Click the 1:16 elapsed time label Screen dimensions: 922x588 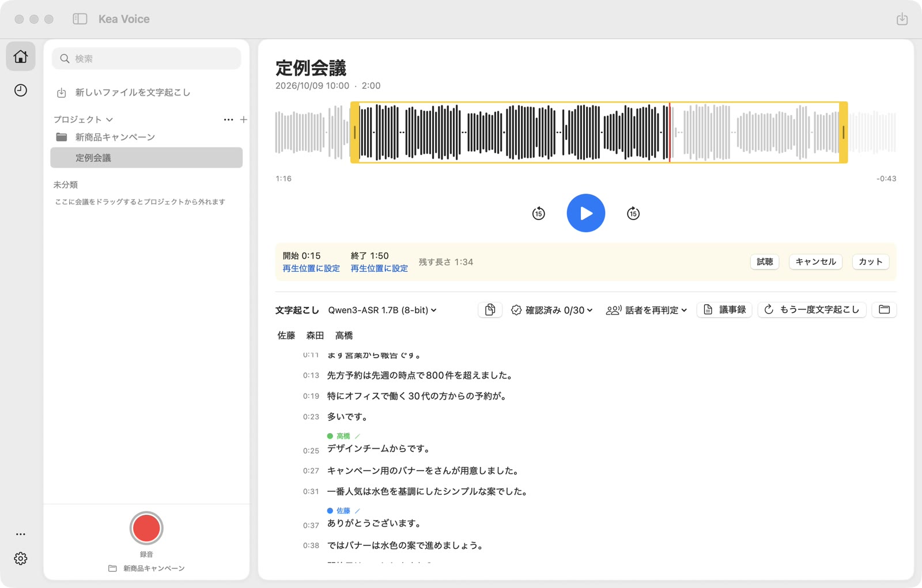tap(284, 179)
